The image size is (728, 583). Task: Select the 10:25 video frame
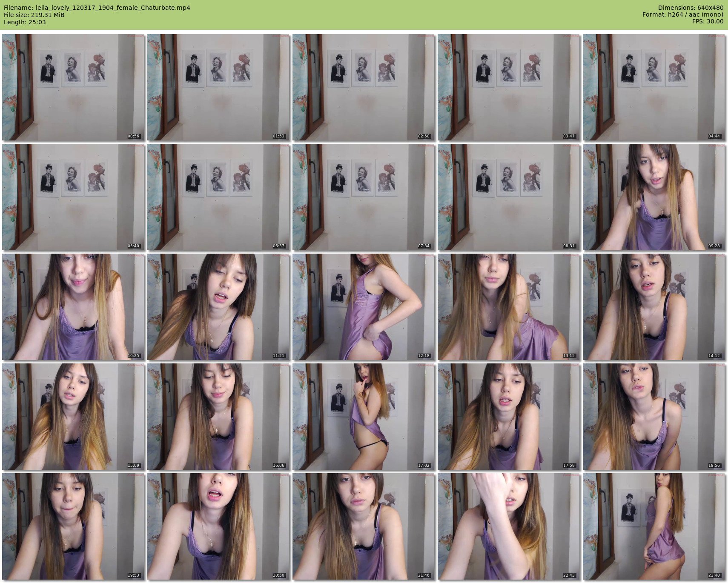click(x=73, y=307)
